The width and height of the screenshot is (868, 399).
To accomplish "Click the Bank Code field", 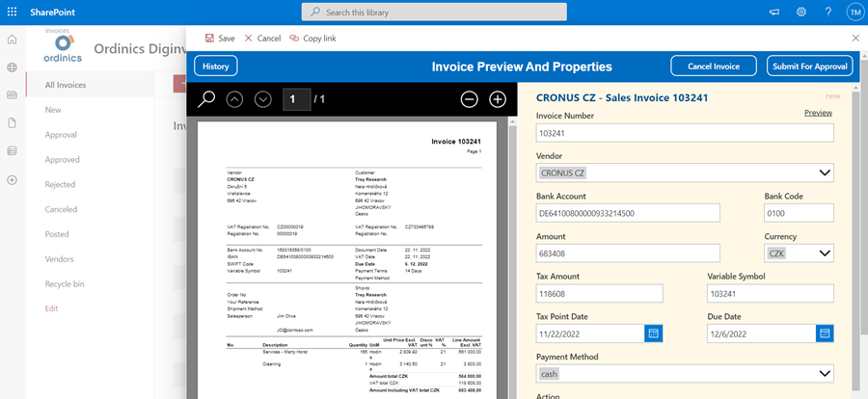I will pos(799,213).
